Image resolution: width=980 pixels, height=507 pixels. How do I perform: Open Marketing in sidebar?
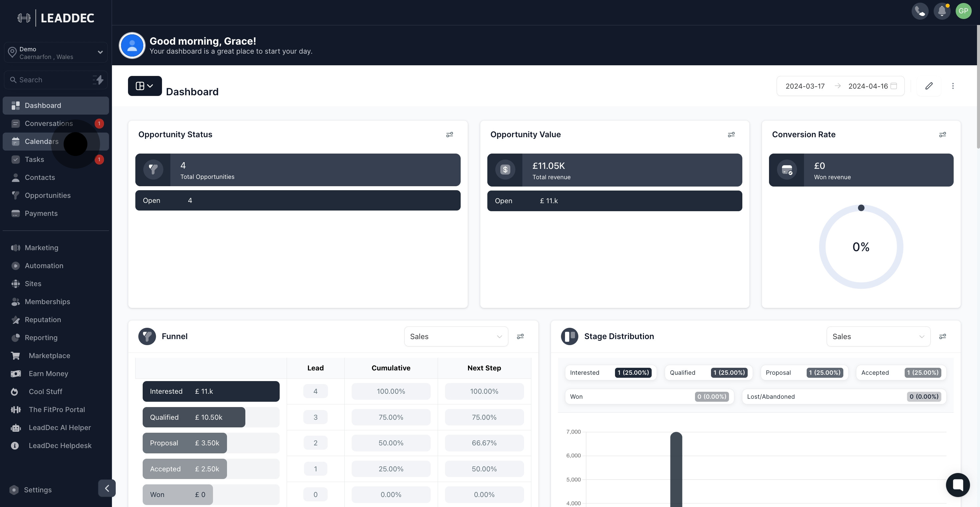pos(56,248)
